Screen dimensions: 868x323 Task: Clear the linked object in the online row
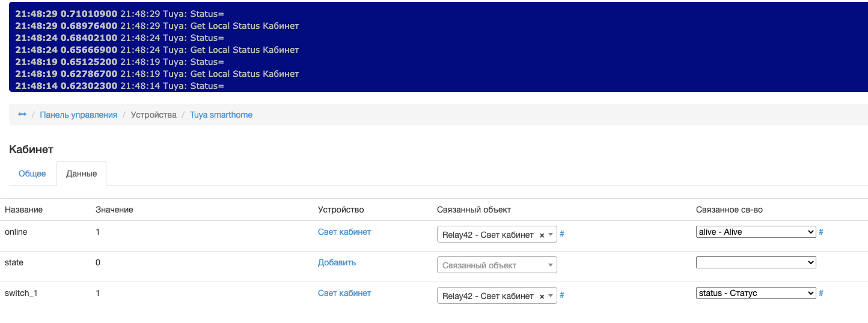click(542, 235)
